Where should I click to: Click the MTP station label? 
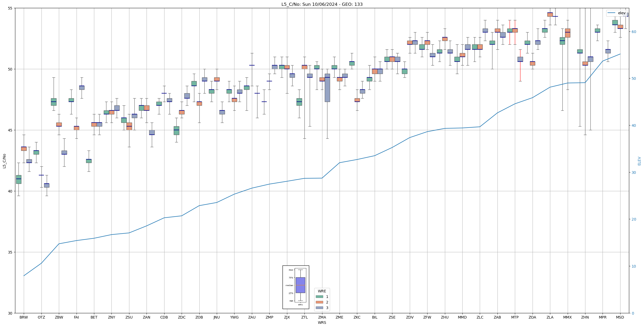click(x=515, y=317)
